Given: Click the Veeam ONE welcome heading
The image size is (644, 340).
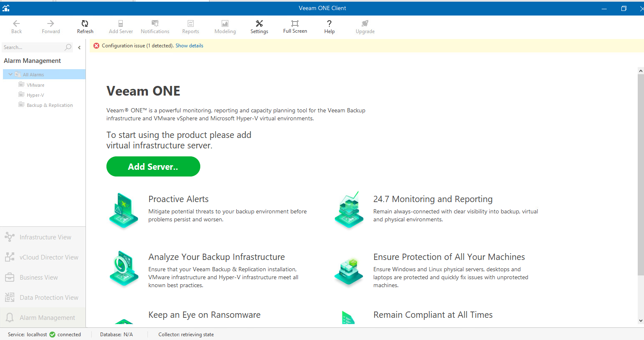Looking at the screenshot, I should tap(143, 91).
